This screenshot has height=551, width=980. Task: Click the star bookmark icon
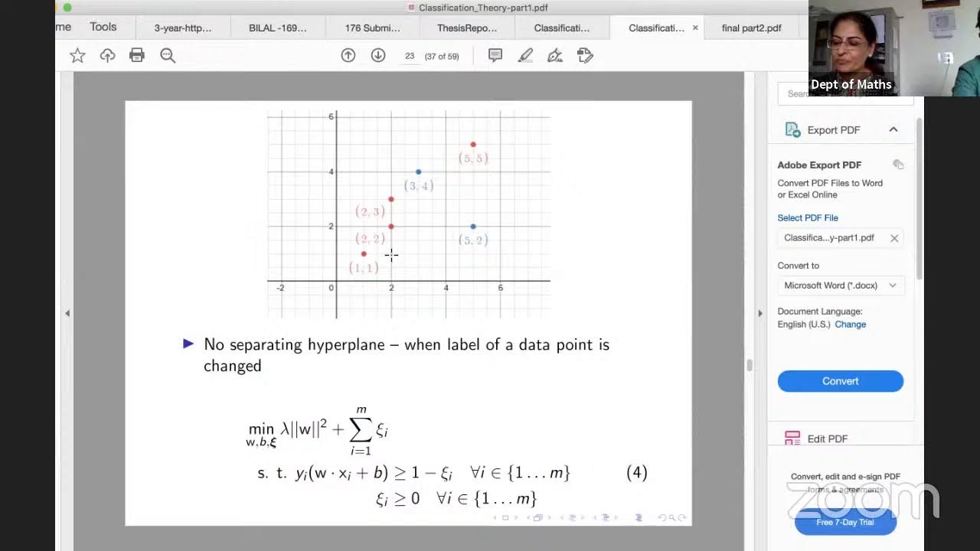click(77, 55)
